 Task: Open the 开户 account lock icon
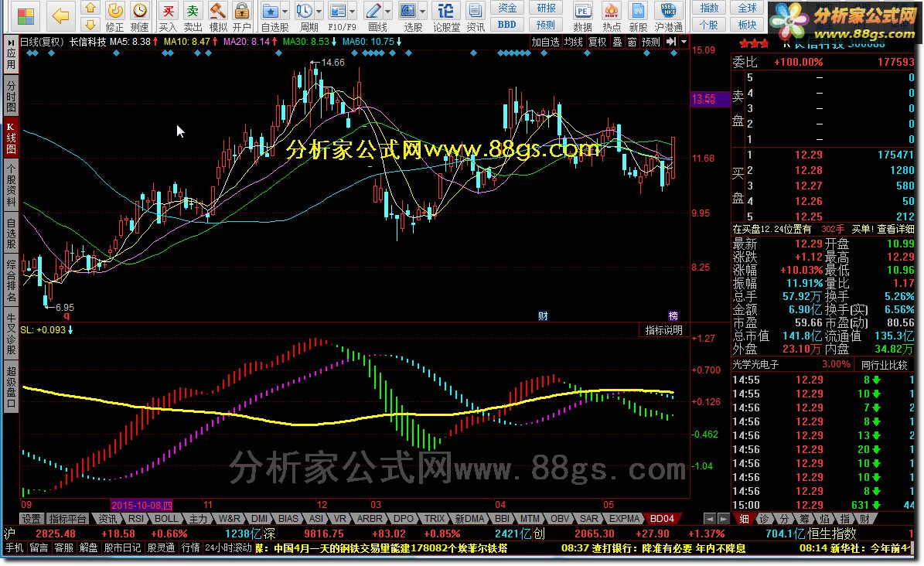click(x=241, y=11)
